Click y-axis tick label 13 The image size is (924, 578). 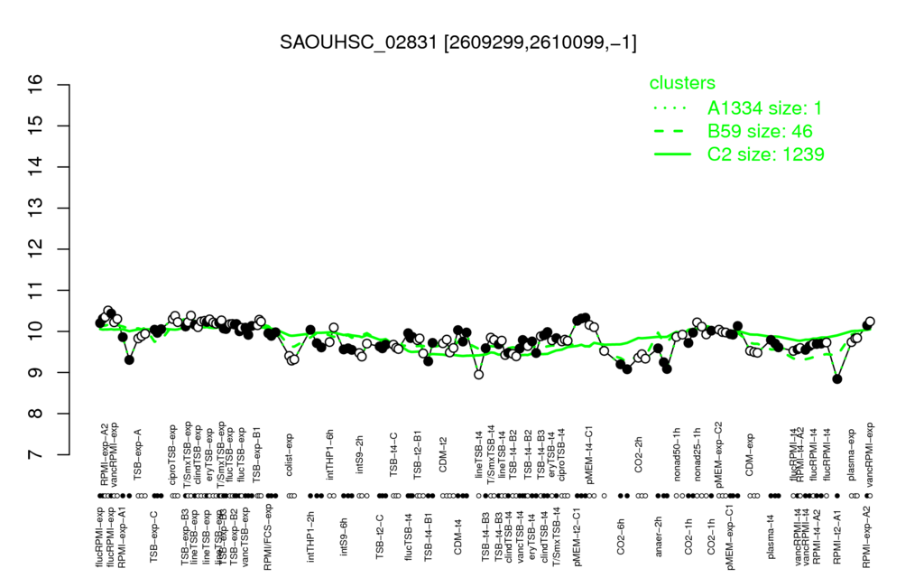[x=36, y=209]
